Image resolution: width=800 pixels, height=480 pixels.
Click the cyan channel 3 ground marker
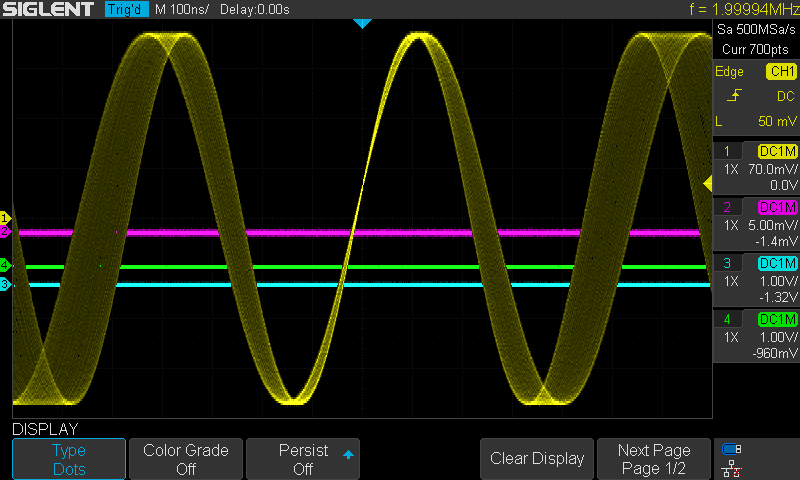pos(5,285)
